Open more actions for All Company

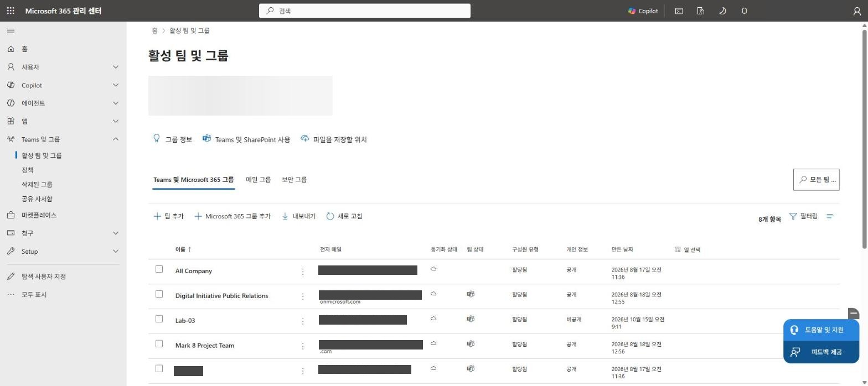pyautogui.click(x=303, y=272)
